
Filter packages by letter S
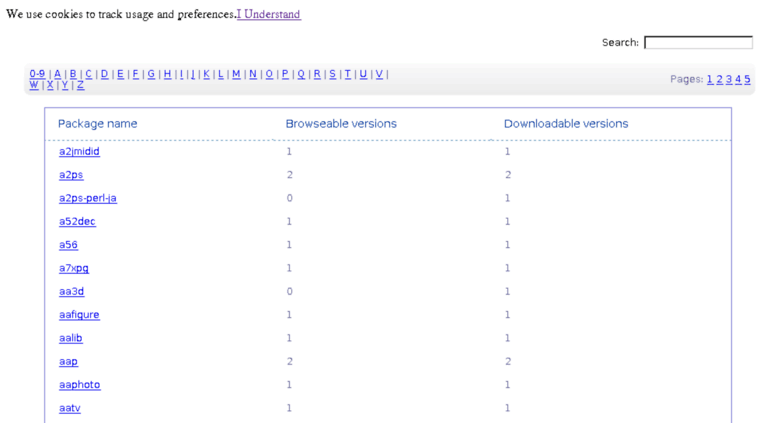(x=333, y=74)
